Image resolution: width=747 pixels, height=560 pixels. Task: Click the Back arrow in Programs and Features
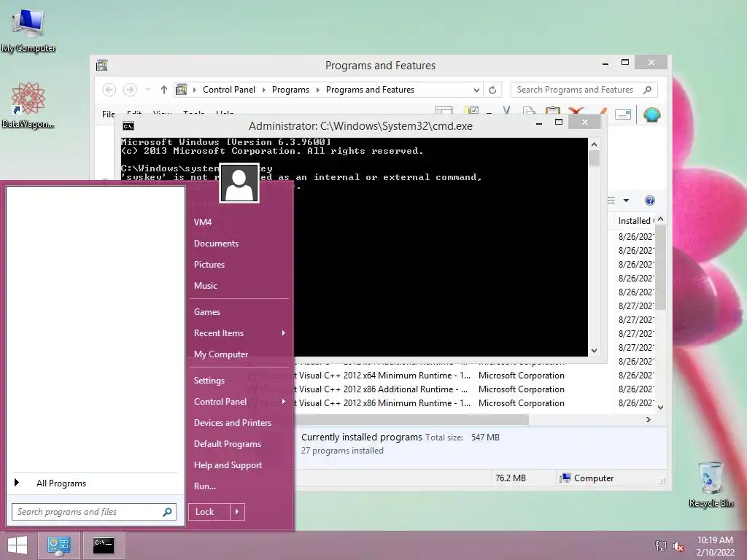tap(109, 90)
